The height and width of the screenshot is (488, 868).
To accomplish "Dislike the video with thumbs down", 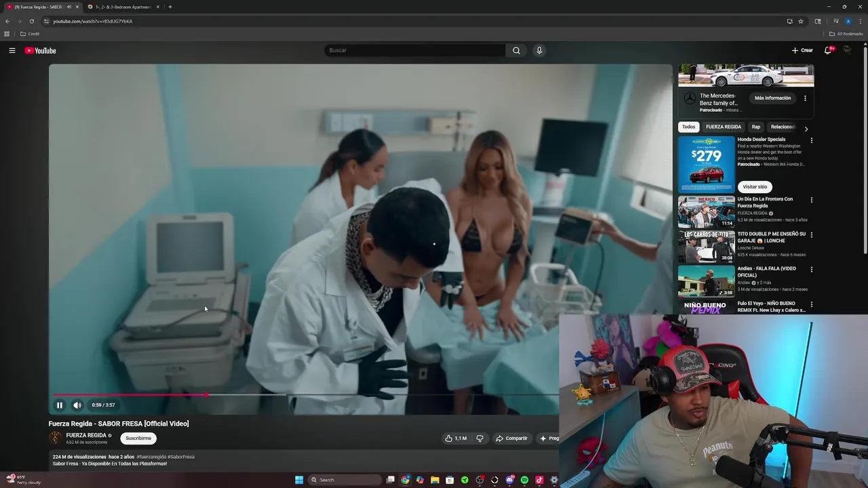I will (479, 439).
